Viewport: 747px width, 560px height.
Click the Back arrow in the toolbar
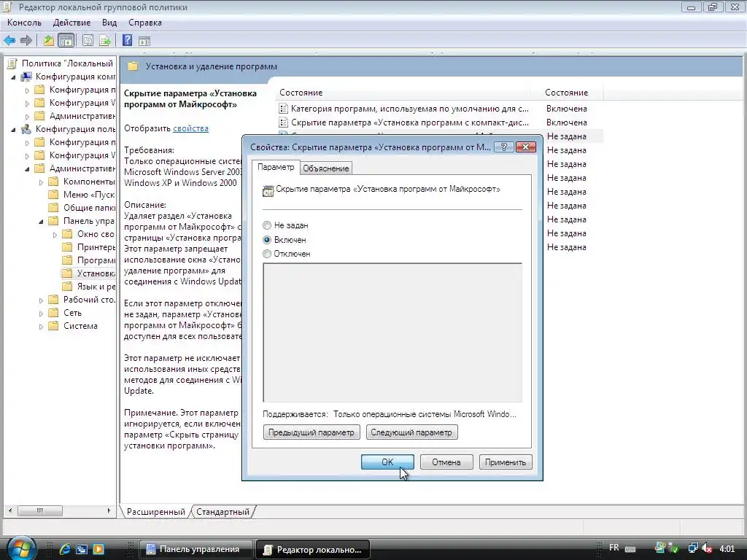point(9,41)
